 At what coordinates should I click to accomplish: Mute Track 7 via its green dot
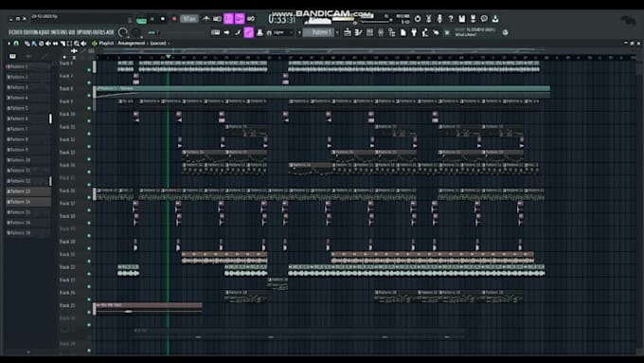click(x=89, y=82)
